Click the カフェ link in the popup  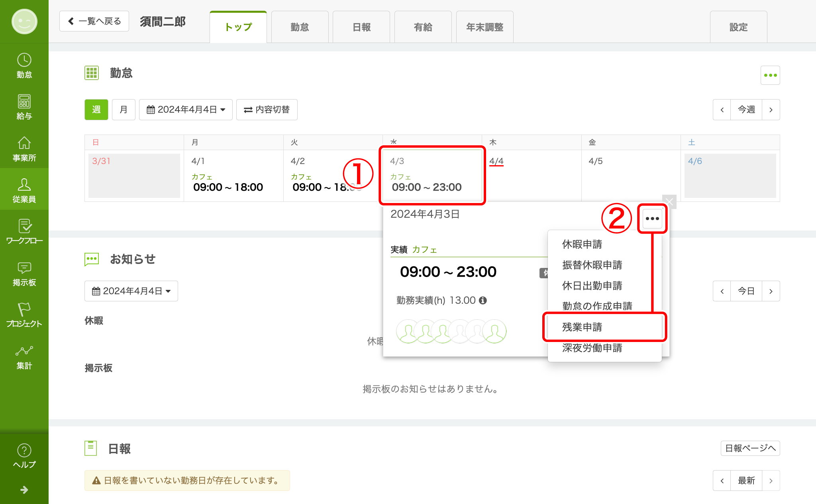pyautogui.click(x=424, y=250)
